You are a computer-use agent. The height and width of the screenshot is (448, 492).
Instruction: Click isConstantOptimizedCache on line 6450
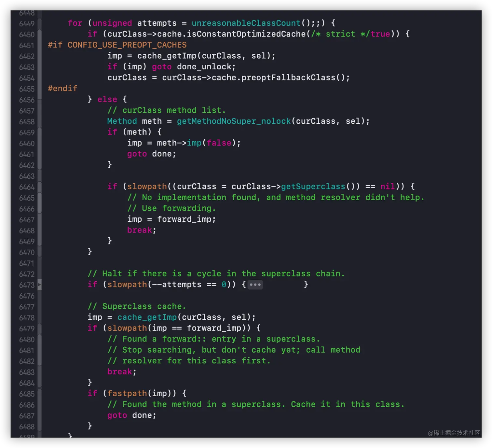246,34
